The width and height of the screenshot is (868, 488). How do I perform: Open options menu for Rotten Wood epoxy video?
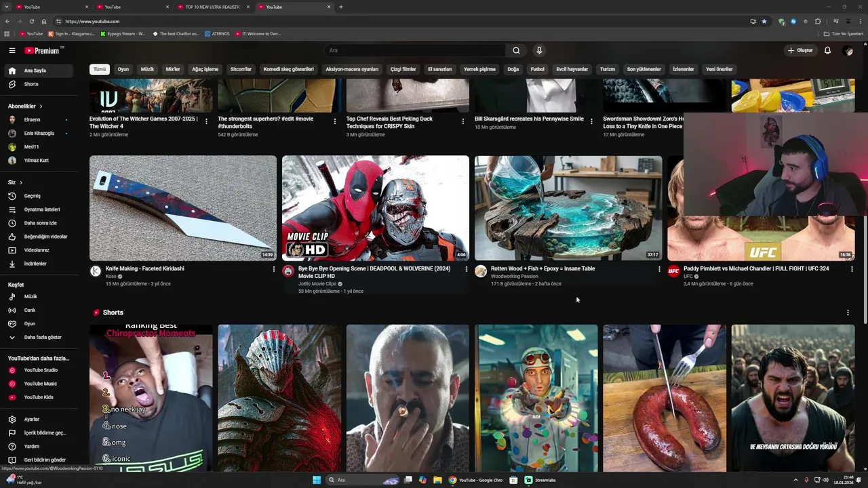[x=659, y=269]
